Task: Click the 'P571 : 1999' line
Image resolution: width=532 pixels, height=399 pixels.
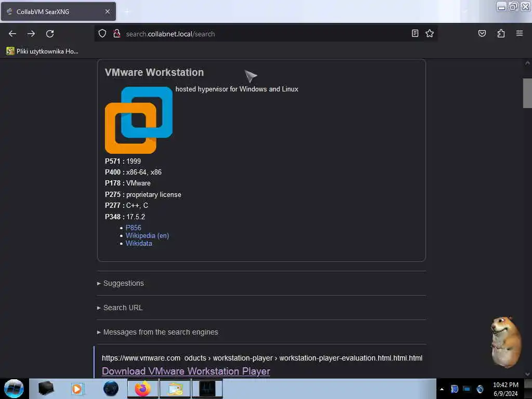Action: pyautogui.click(x=123, y=161)
